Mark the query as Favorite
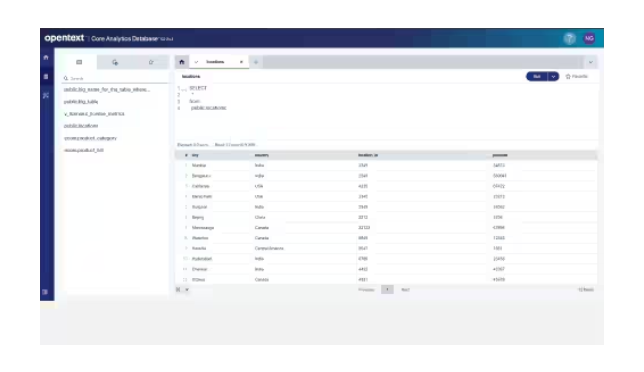 click(577, 76)
